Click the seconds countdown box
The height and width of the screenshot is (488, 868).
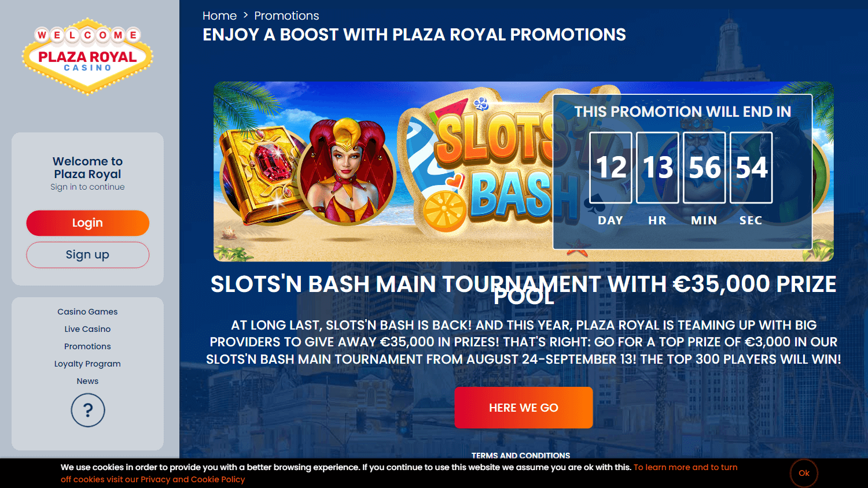click(751, 168)
